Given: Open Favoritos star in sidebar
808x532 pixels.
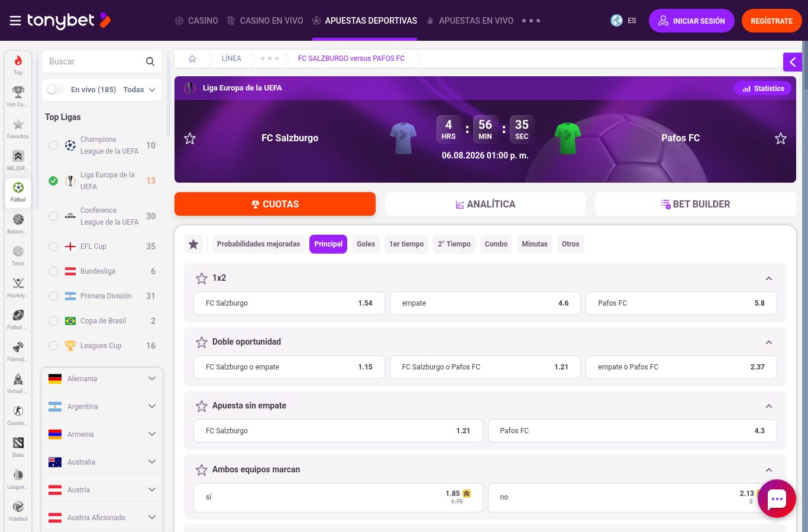Looking at the screenshot, I should 18,129.
